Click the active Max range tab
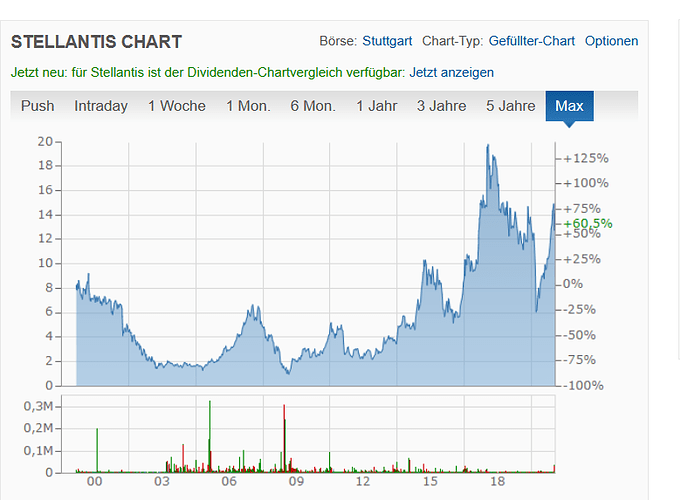This screenshot has height=500, width=680. [569, 106]
